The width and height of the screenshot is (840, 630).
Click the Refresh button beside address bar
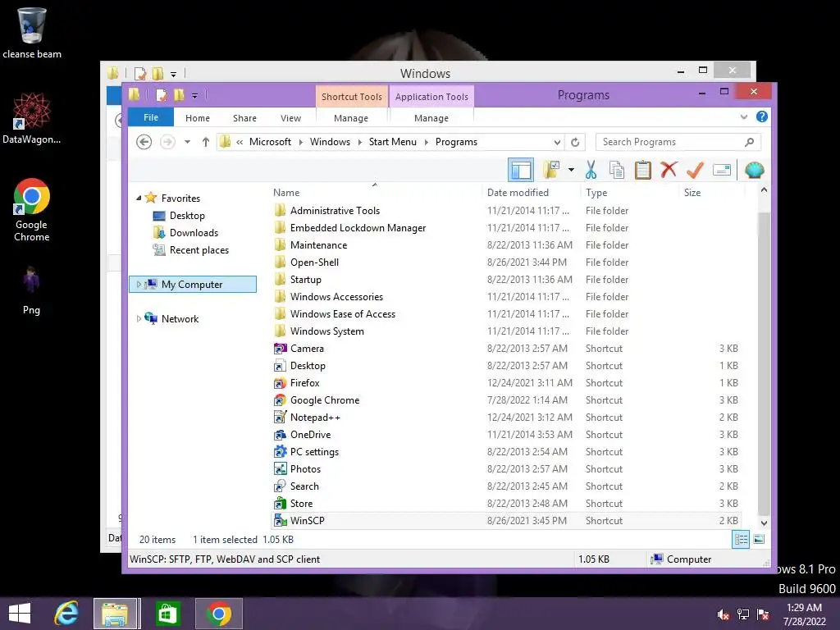(x=575, y=142)
